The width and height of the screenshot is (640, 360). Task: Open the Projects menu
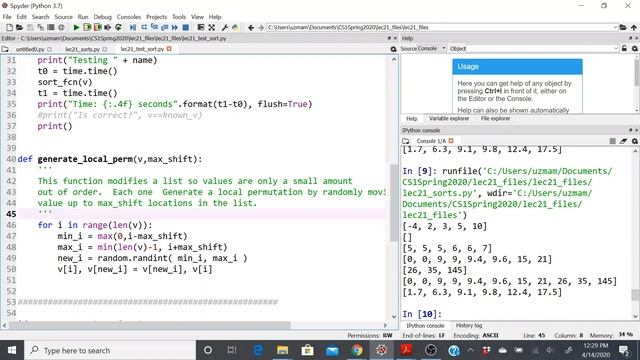pyautogui.click(x=156, y=17)
